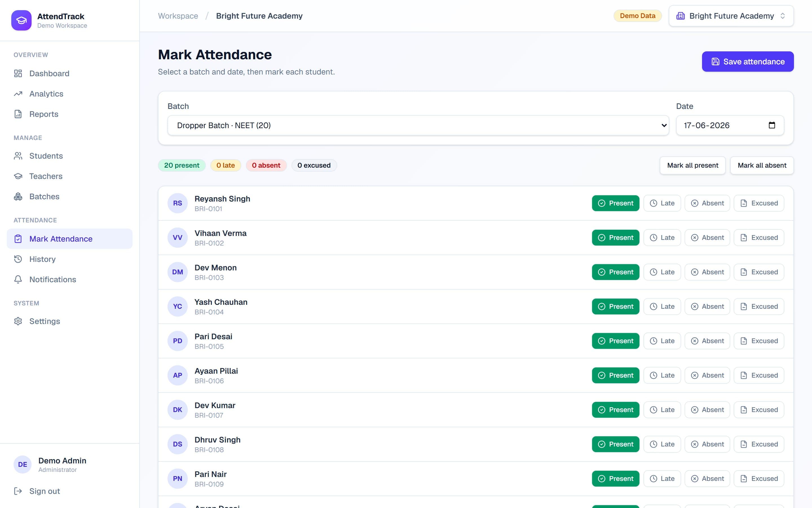Image resolution: width=812 pixels, height=508 pixels.
Task: Open the Batch dropdown selector
Action: (x=418, y=125)
